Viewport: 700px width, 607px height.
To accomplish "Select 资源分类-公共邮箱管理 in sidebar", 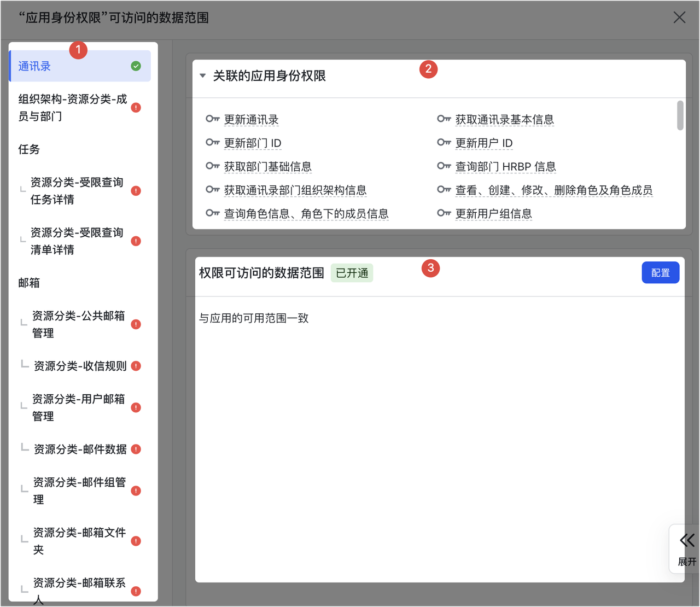I will click(78, 324).
